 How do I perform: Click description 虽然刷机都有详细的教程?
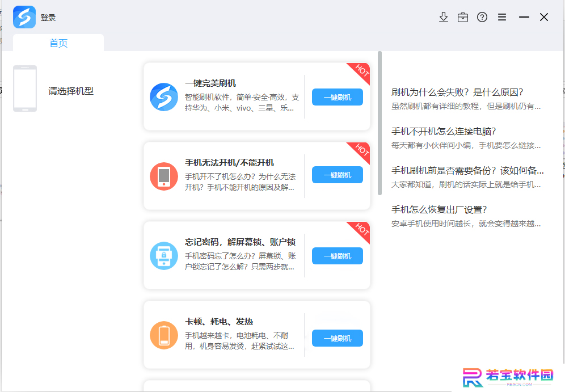point(466,106)
